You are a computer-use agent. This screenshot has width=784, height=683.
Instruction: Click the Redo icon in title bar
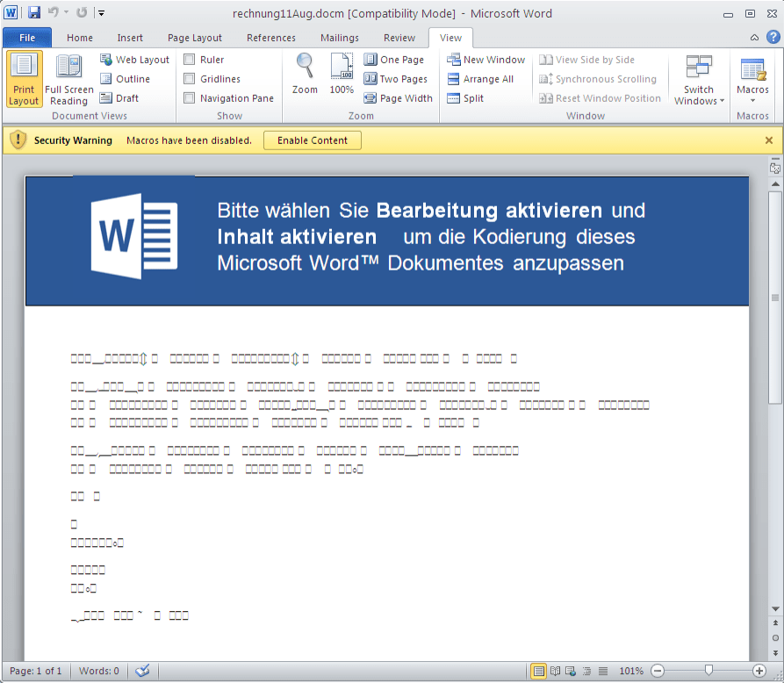pos(82,12)
